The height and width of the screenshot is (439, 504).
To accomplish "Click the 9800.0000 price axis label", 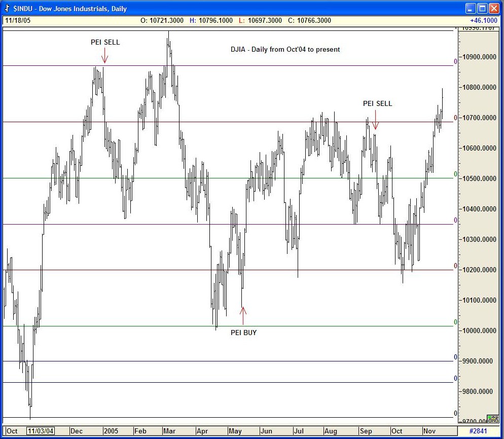I will 478,391.
